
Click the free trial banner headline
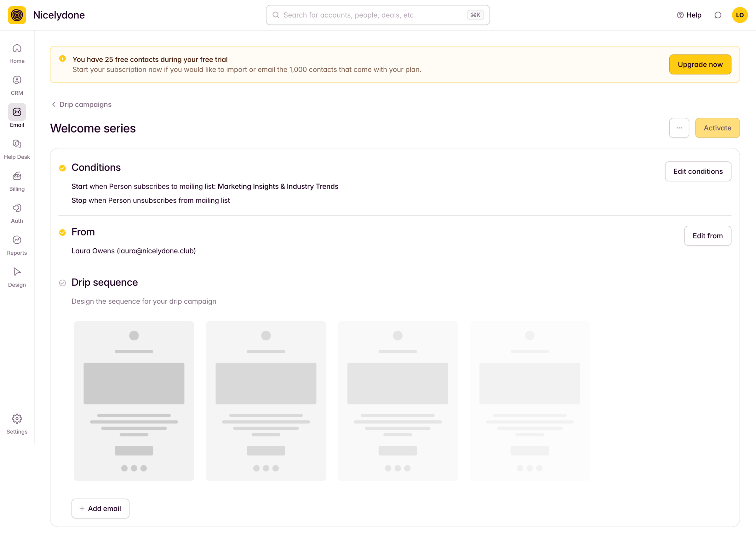(x=150, y=59)
